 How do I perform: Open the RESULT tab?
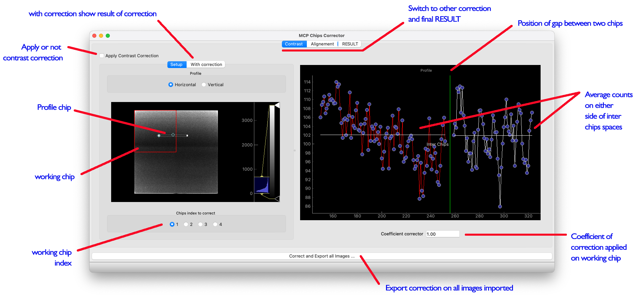coord(350,44)
